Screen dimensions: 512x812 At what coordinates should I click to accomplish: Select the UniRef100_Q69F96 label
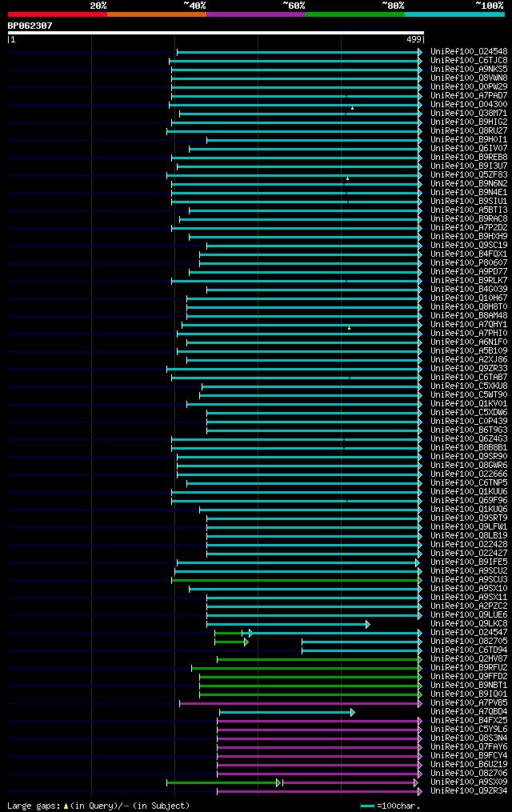click(x=469, y=500)
